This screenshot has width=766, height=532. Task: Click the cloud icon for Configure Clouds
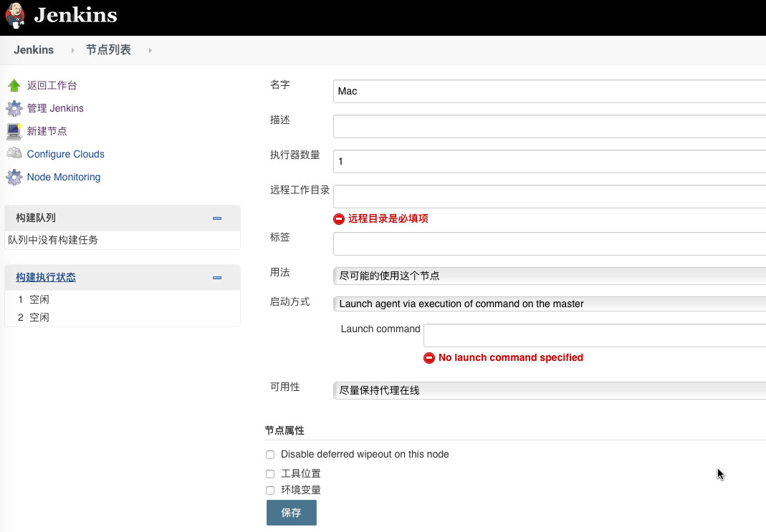tap(14, 154)
